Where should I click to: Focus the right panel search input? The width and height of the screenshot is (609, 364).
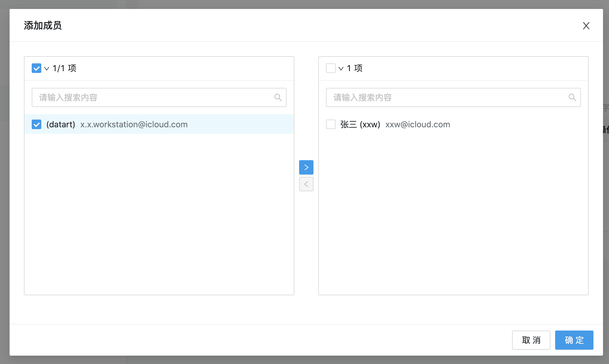click(x=453, y=97)
